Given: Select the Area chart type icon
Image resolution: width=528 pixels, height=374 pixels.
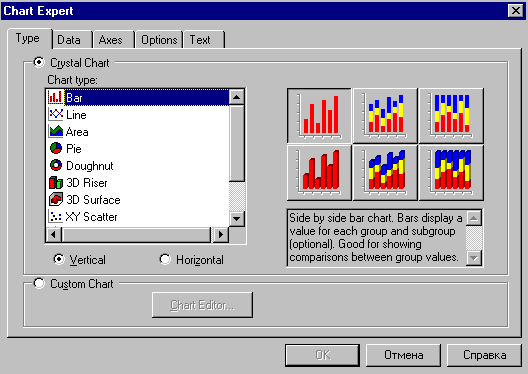Looking at the screenshot, I should click(56, 131).
